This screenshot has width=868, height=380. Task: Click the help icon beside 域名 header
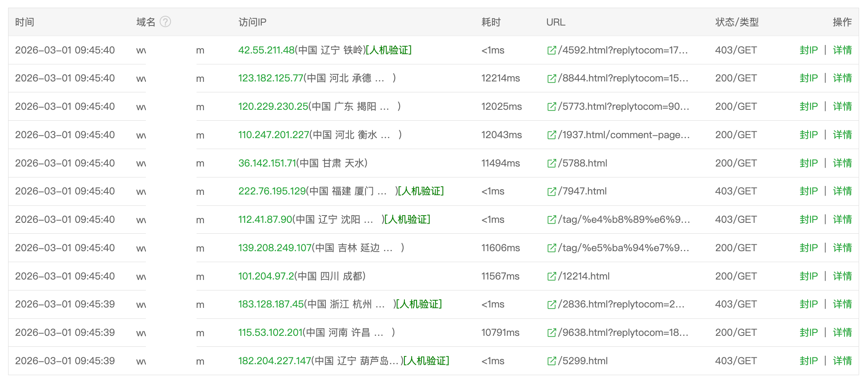tap(165, 22)
